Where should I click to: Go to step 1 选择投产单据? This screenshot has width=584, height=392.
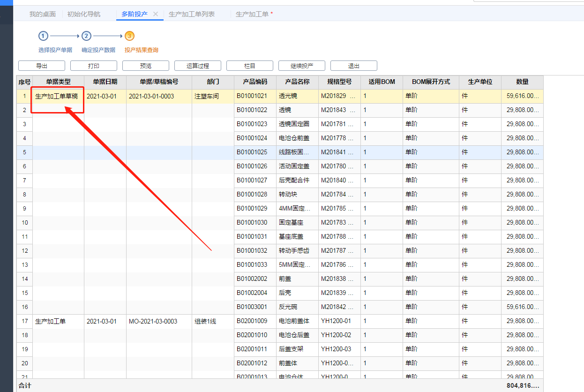[x=55, y=50]
